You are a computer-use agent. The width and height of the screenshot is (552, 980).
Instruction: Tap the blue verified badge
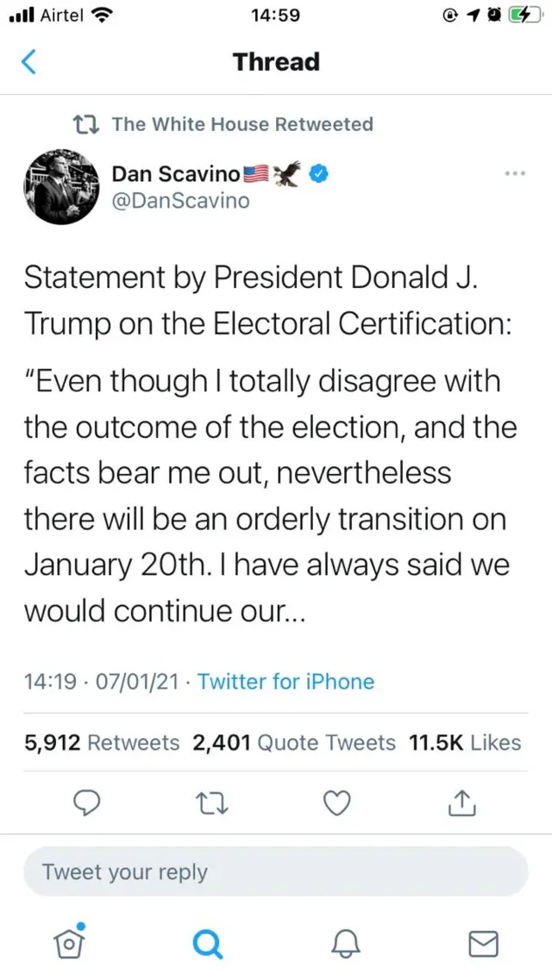(x=318, y=174)
